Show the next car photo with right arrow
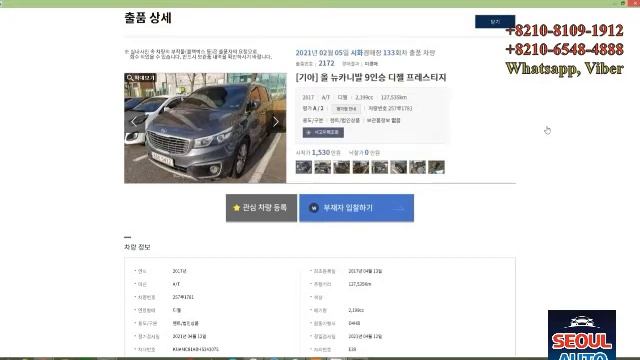This screenshot has width=640, height=360. coord(276,121)
